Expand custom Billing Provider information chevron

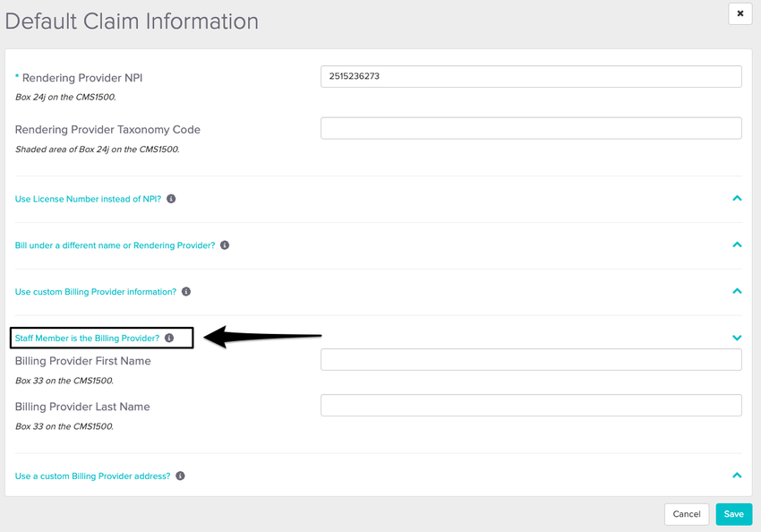click(x=737, y=291)
